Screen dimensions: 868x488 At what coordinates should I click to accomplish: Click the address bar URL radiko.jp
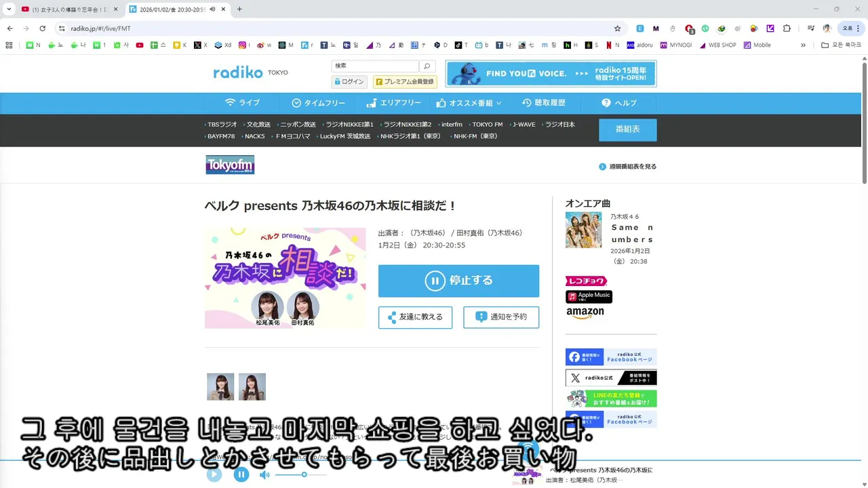tap(101, 28)
